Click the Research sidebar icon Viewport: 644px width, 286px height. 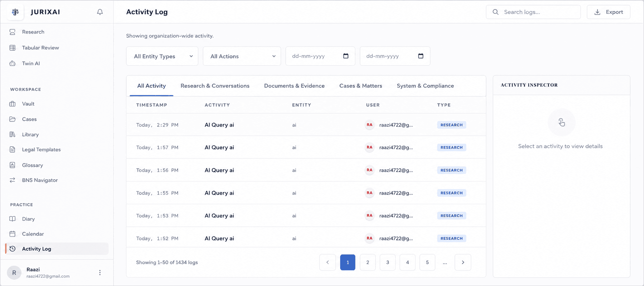12,32
